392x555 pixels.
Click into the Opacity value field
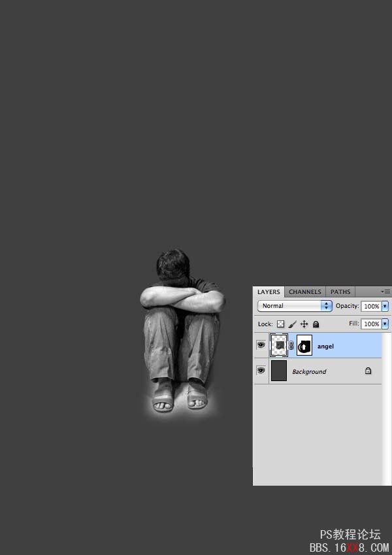[x=371, y=306]
